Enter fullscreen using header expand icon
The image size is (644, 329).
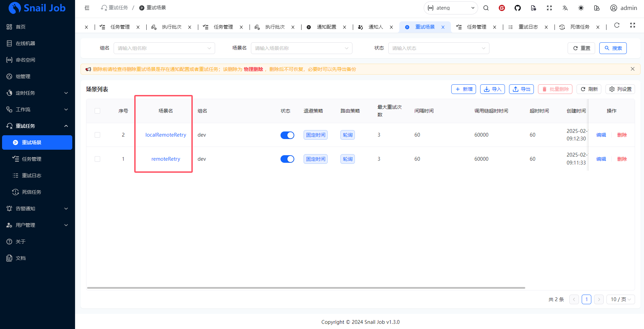[549, 8]
